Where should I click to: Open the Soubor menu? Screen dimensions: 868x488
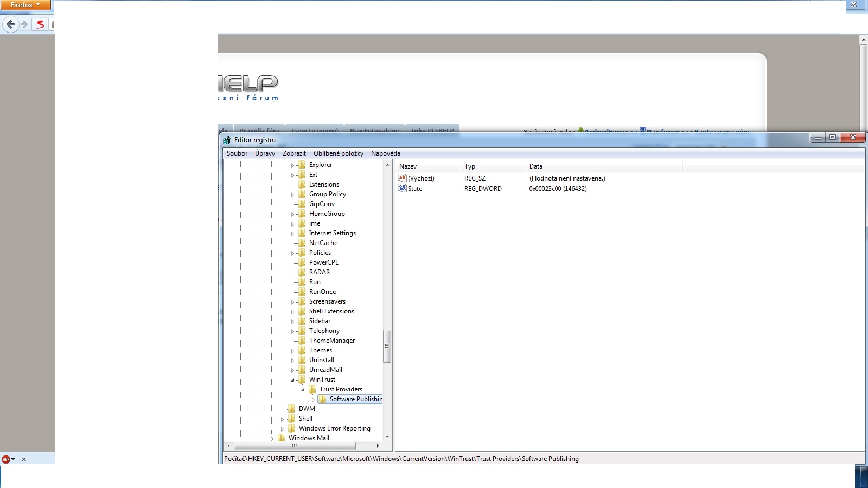pyautogui.click(x=237, y=153)
